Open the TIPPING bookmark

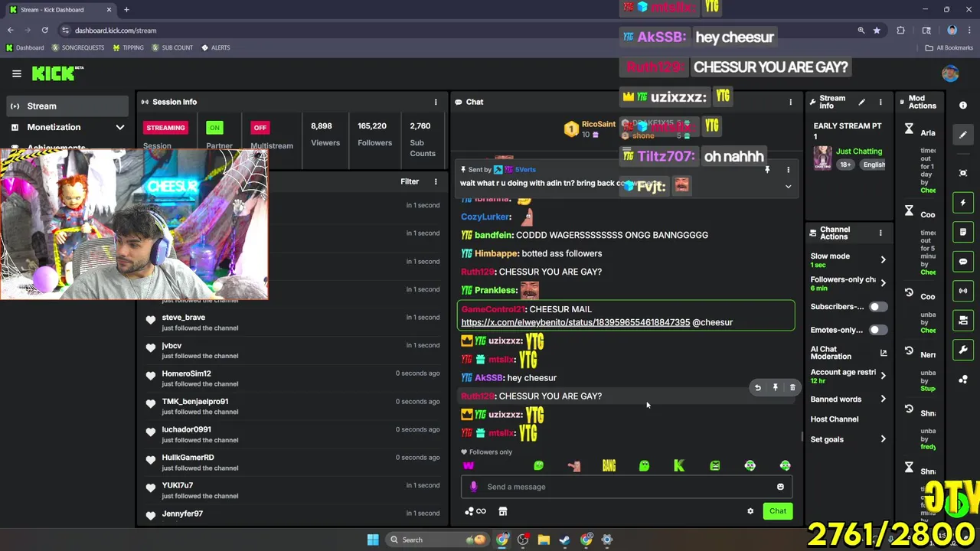(x=128, y=47)
